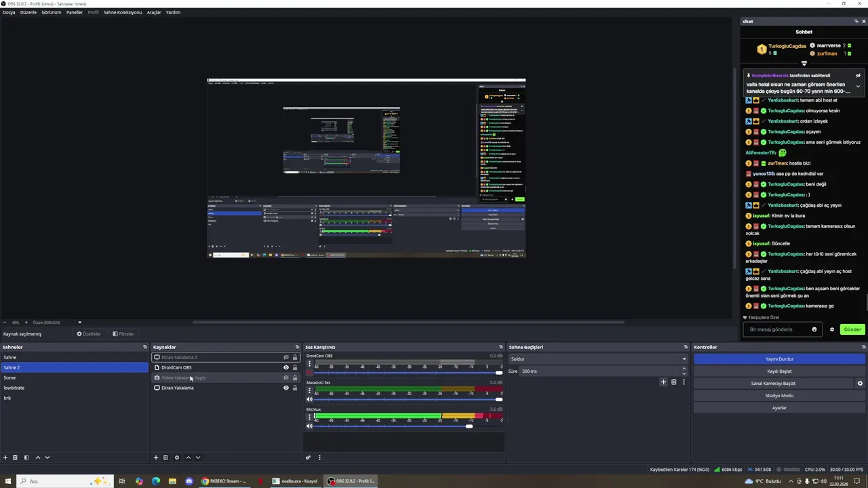Hide the DroidCam OBS source
This screenshot has width=868, height=488.
click(286, 367)
